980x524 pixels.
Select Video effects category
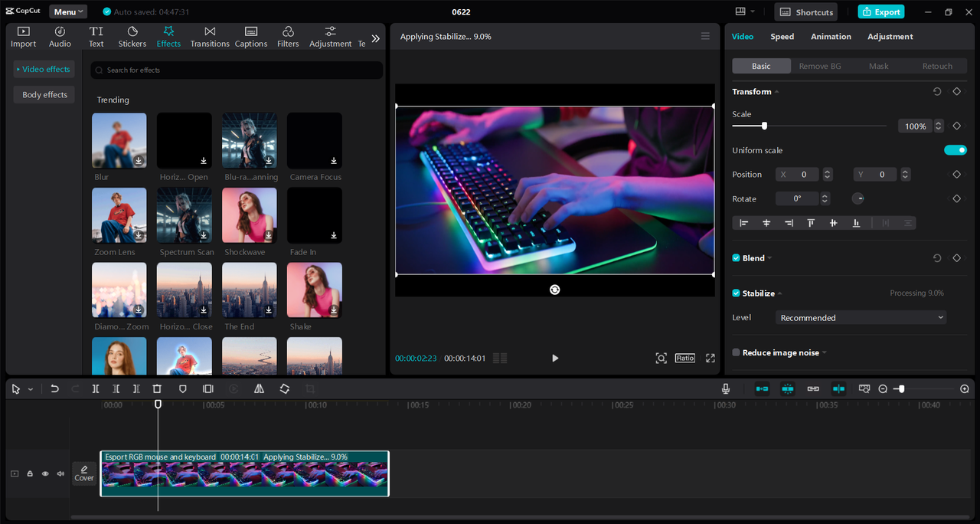click(44, 69)
